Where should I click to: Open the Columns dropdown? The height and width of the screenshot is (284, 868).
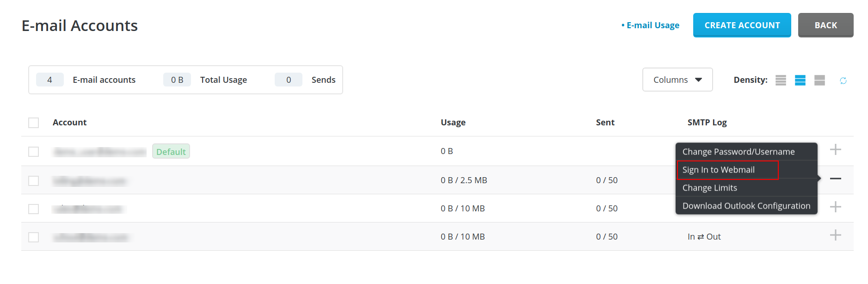[x=677, y=80]
